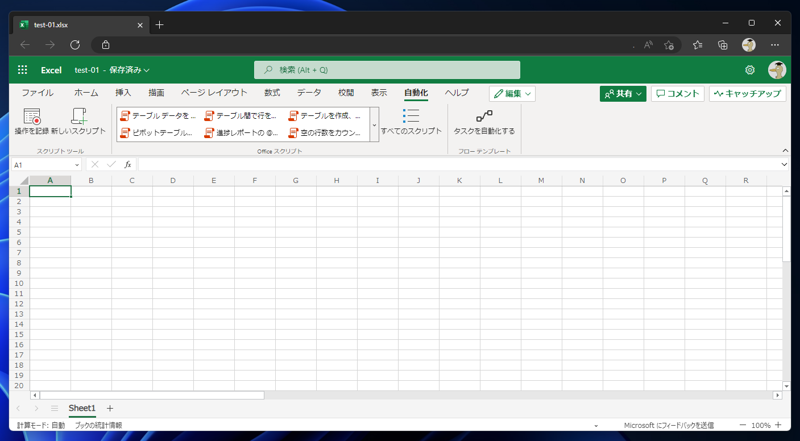Open the app launcher waffle icon
The height and width of the screenshot is (441, 800).
pyautogui.click(x=22, y=70)
